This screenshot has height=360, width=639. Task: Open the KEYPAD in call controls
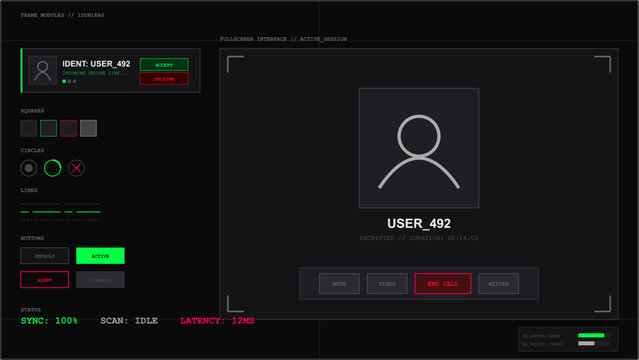[x=498, y=283]
